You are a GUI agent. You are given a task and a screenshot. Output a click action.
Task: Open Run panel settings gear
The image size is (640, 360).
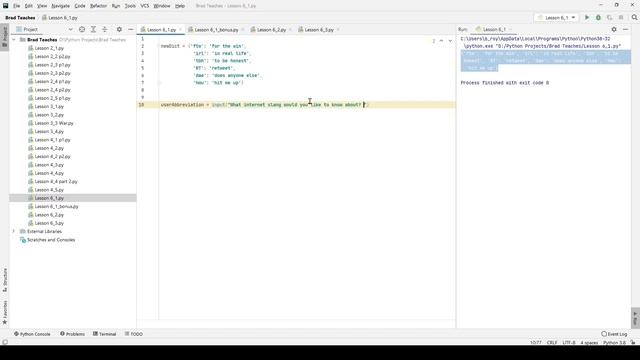(614, 29)
